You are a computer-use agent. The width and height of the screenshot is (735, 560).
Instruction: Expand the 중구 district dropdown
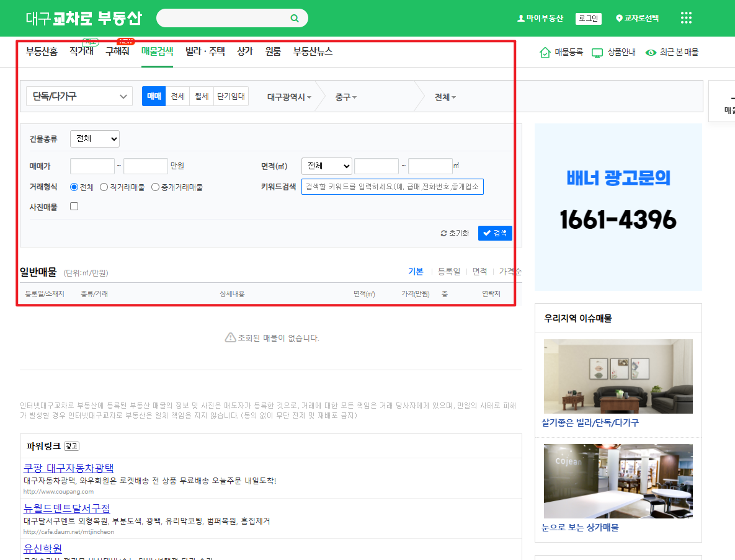[345, 96]
